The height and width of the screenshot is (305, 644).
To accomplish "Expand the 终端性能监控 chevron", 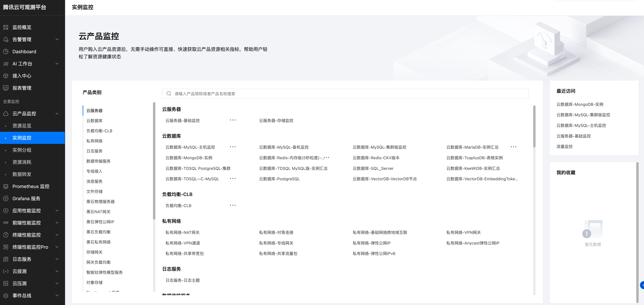I will coord(57,235).
